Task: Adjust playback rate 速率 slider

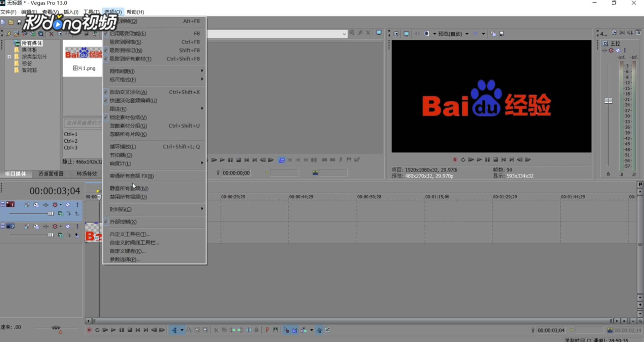Action: [x=56, y=328]
